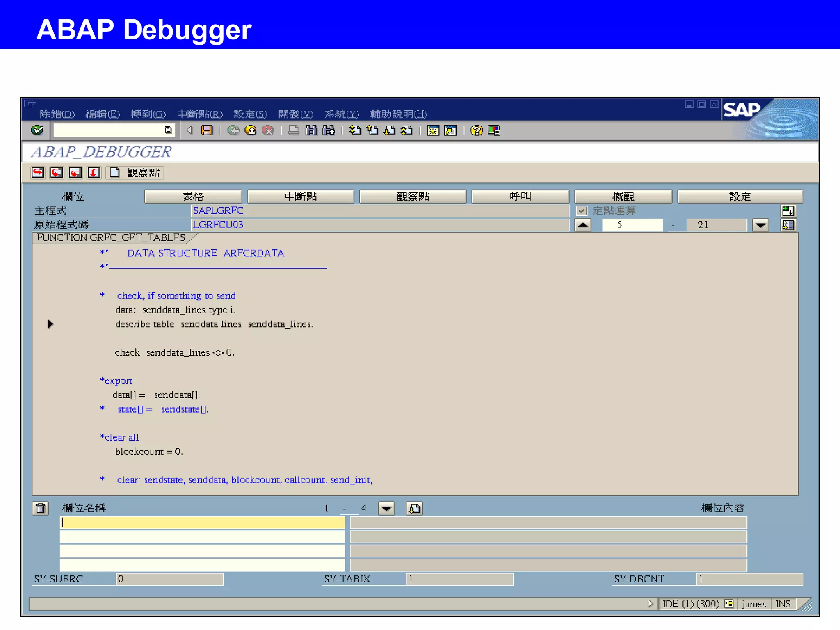Image resolution: width=840 pixels, height=630 pixels.
Task: Click the Find binoculars icon
Action: [x=311, y=130]
